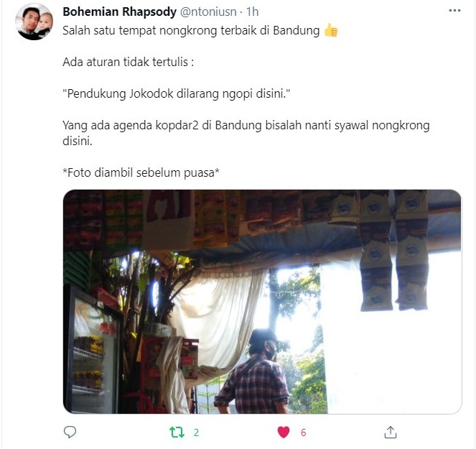Unlike the tweet via the red heart icon
476x449 pixels.
pyautogui.click(x=284, y=432)
